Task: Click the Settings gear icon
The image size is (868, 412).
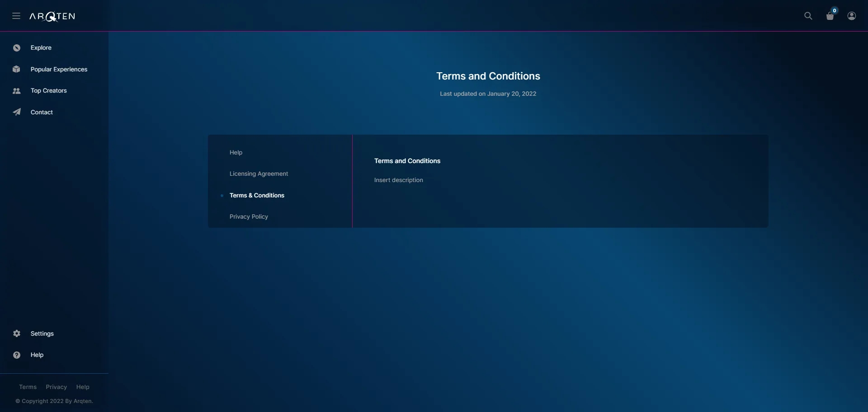Action: (17, 334)
